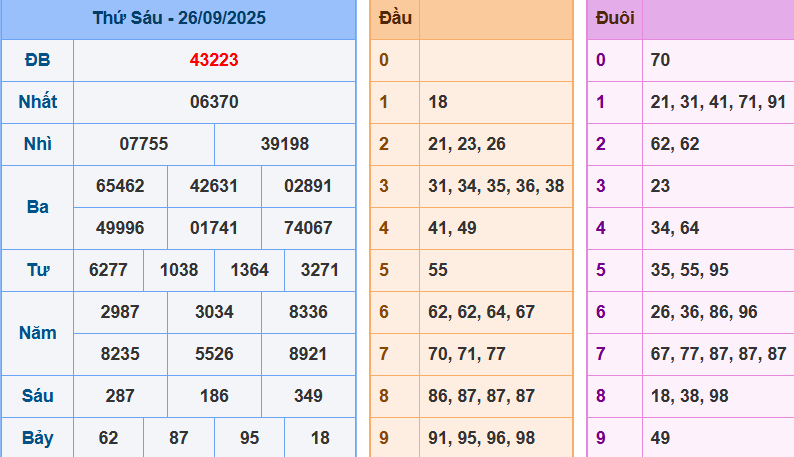Select second prize number 39198
Viewport: 794px width, 457px height.
click(285, 144)
